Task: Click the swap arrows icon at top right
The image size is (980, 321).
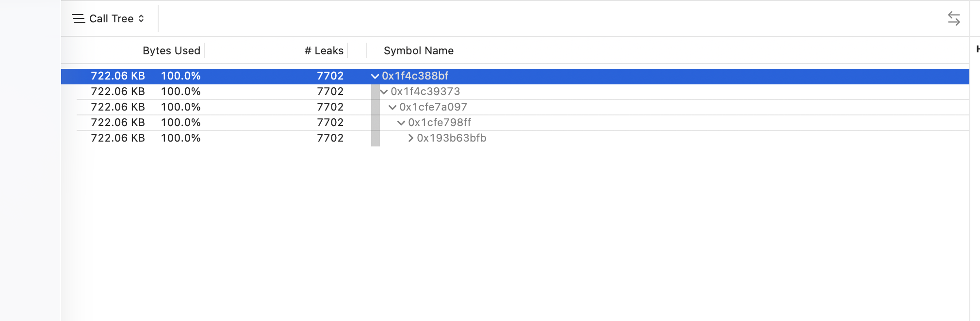Action: 954,18
